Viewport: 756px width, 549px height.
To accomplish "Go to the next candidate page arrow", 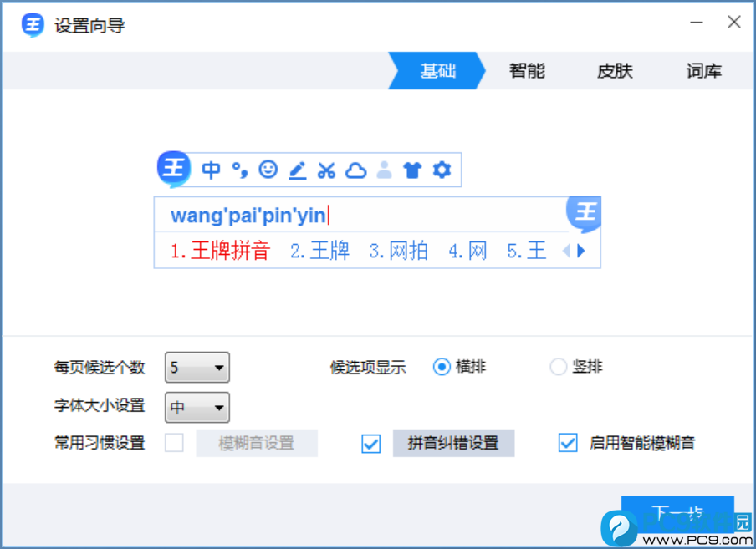I will [581, 251].
